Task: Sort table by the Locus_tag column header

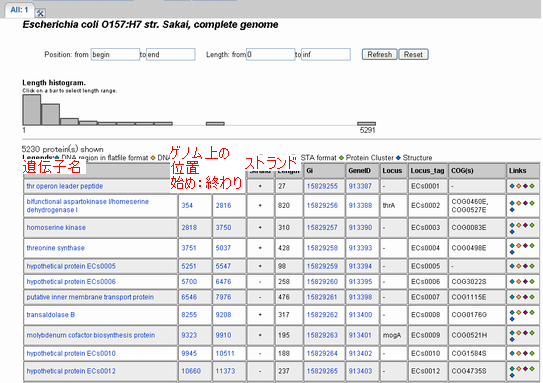Action: 427,171
